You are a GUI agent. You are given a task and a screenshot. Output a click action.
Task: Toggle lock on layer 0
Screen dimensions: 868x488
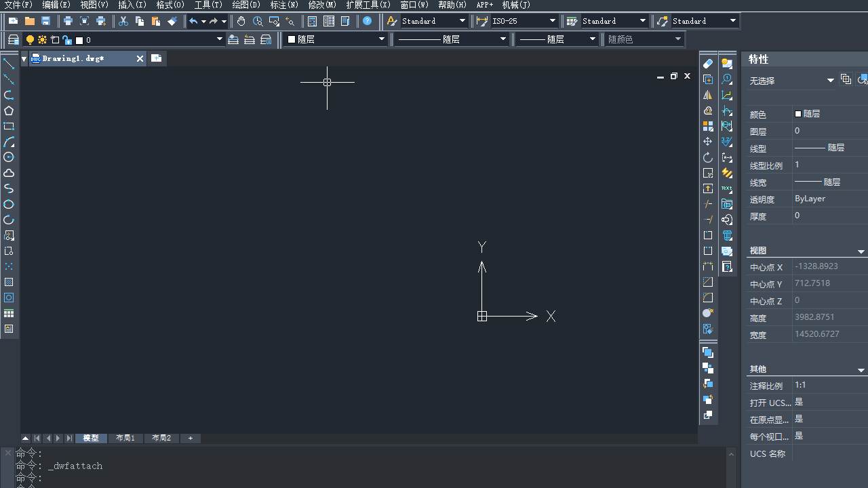click(x=67, y=40)
